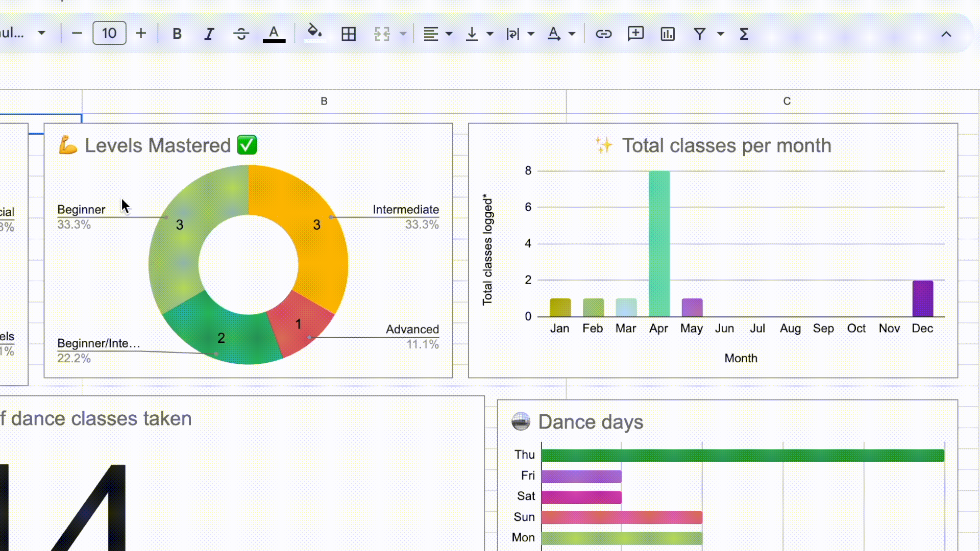980x551 pixels.
Task: Expand text wrapping dropdown arrow
Action: [531, 34]
